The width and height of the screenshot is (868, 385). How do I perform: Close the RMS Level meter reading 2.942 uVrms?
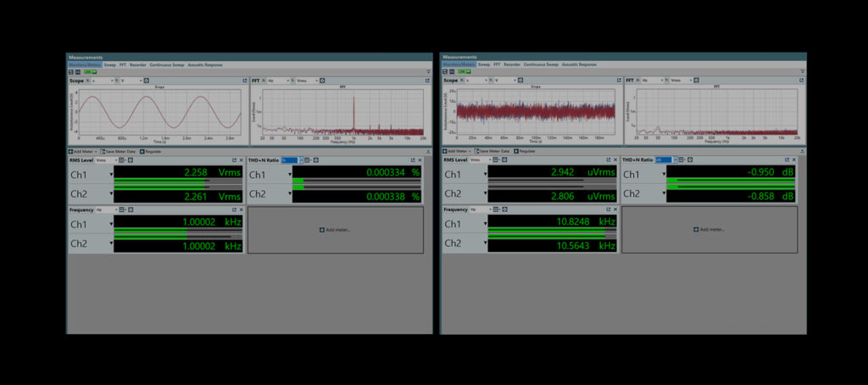(615, 160)
